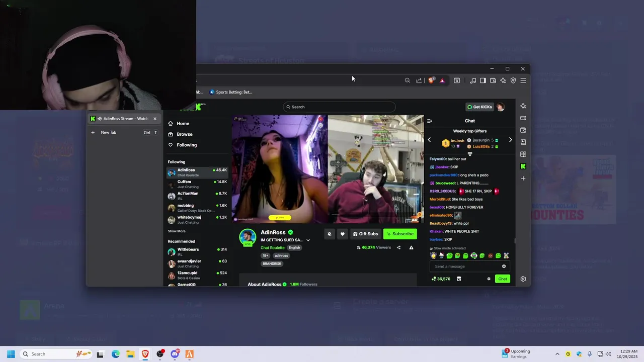Viewport: 644px width, 362px height.
Task: Open the tab search icon in toolbar
Action: pyautogui.click(x=457, y=80)
